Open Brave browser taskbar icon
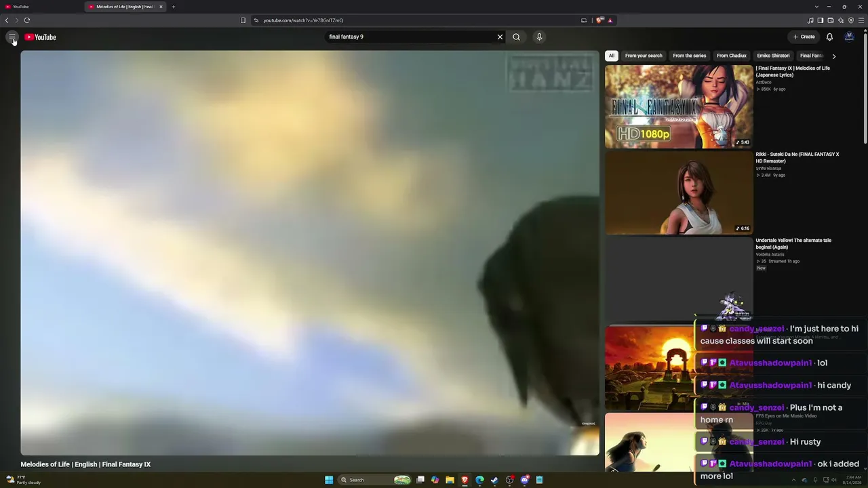Viewport: 868px width, 488px height. tap(465, 480)
